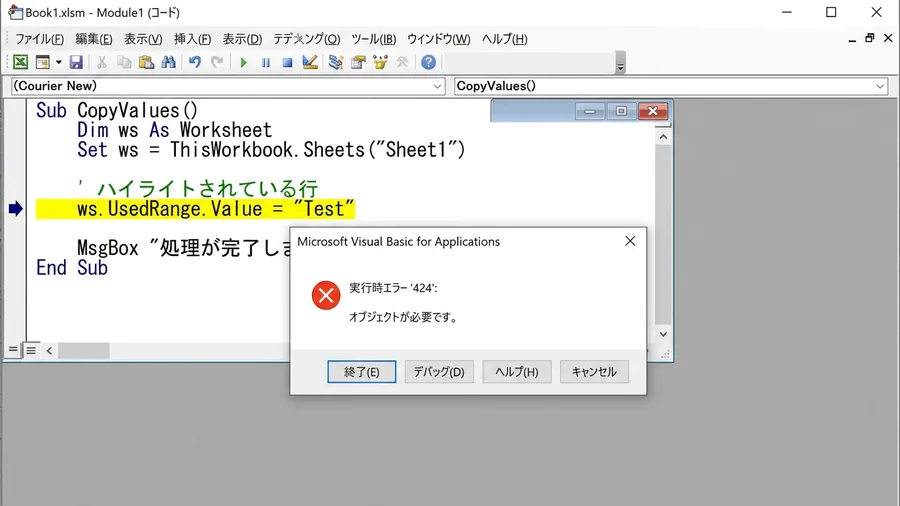Click the デバッグ(D) button in error dialog
This screenshot has width=900, height=506.
439,372
